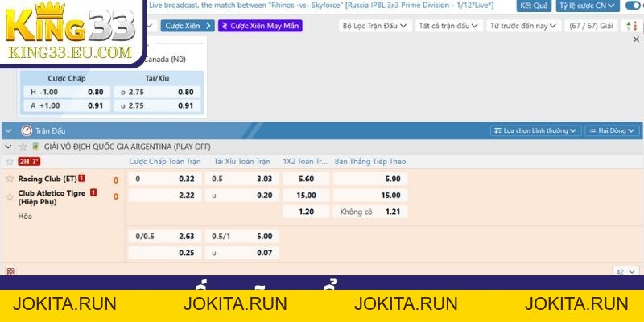644x322 pixels.
Task: Select 1X2 away odds 15.00
Action: (x=306, y=195)
